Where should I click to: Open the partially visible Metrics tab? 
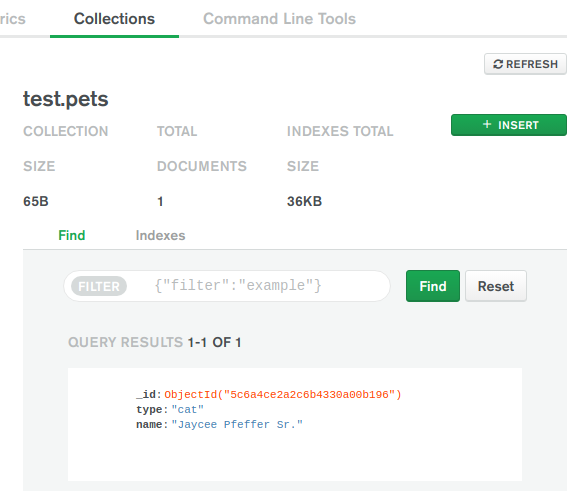click(13, 19)
